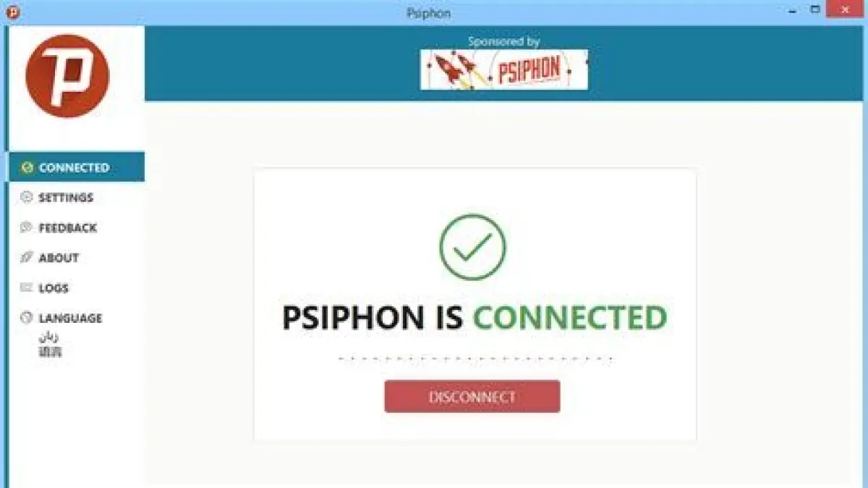The height and width of the screenshot is (488, 868).
Task: Click the Persian language text under LANGUAGE
Action: [x=49, y=337]
